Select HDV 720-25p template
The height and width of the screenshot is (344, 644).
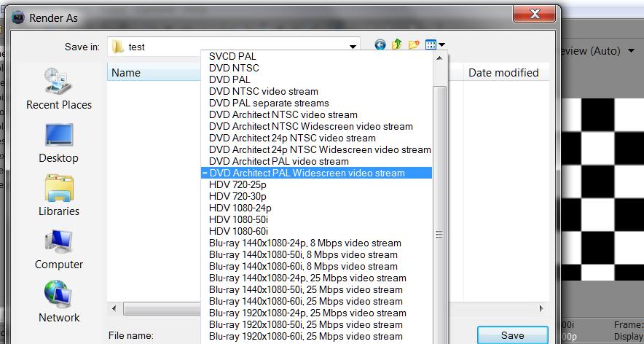click(x=316, y=184)
